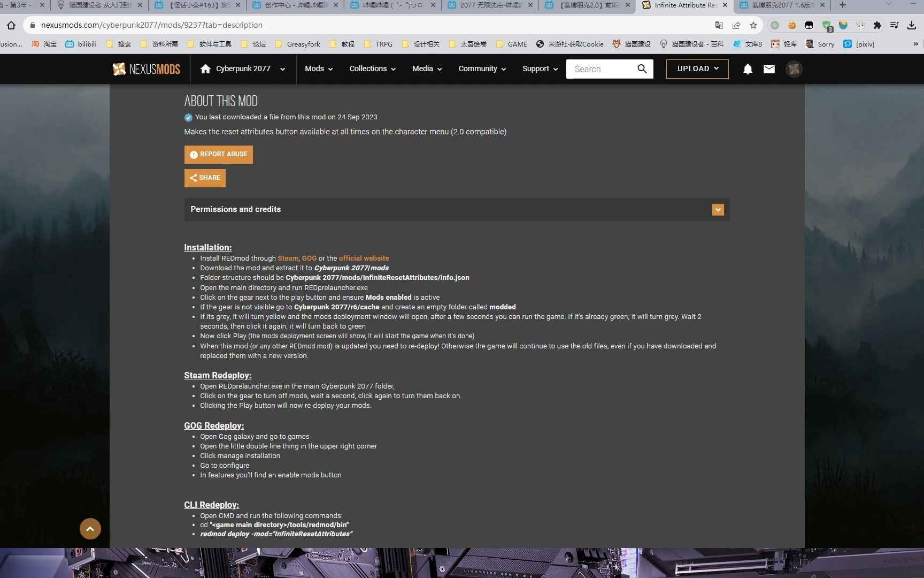Open the [pixiv] bookmark
Screen dimensions: 924x578
pyautogui.click(x=859, y=44)
